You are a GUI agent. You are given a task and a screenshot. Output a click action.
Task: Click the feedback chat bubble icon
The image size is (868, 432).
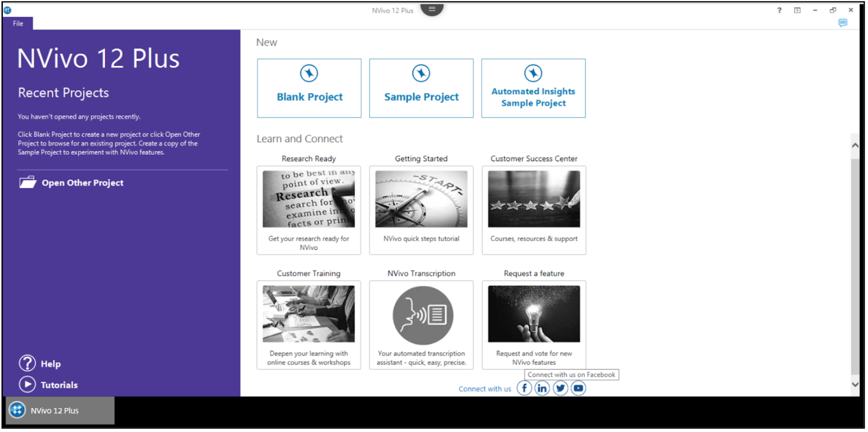(842, 23)
